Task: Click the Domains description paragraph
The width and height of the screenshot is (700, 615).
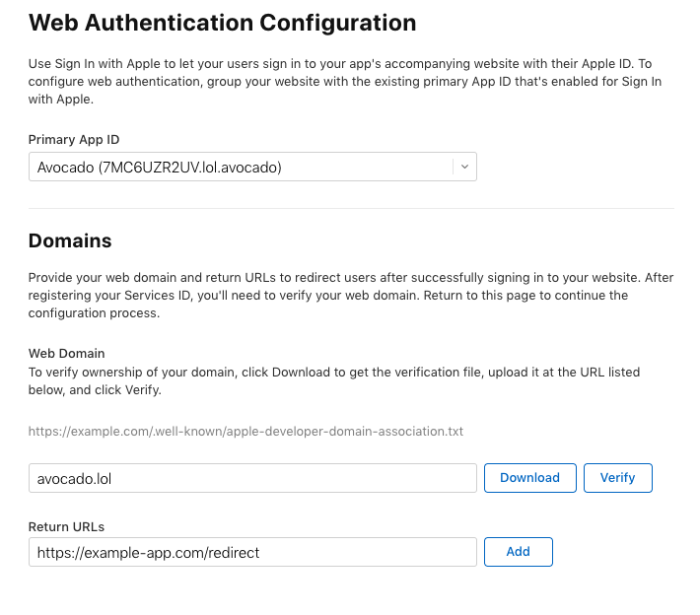Action: tap(350, 296)
